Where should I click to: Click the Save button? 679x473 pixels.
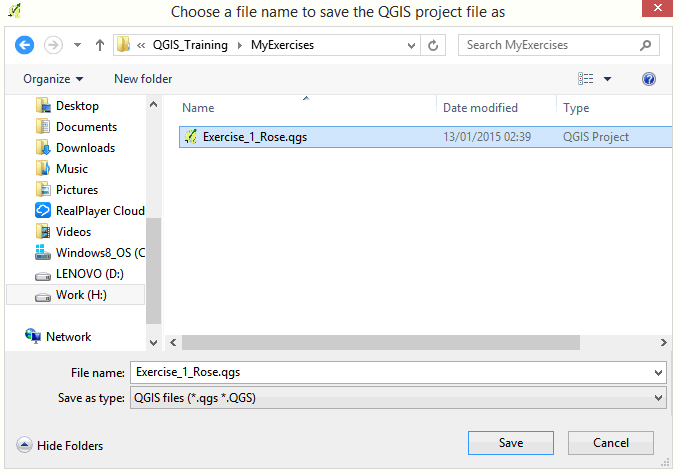point(511,443)
